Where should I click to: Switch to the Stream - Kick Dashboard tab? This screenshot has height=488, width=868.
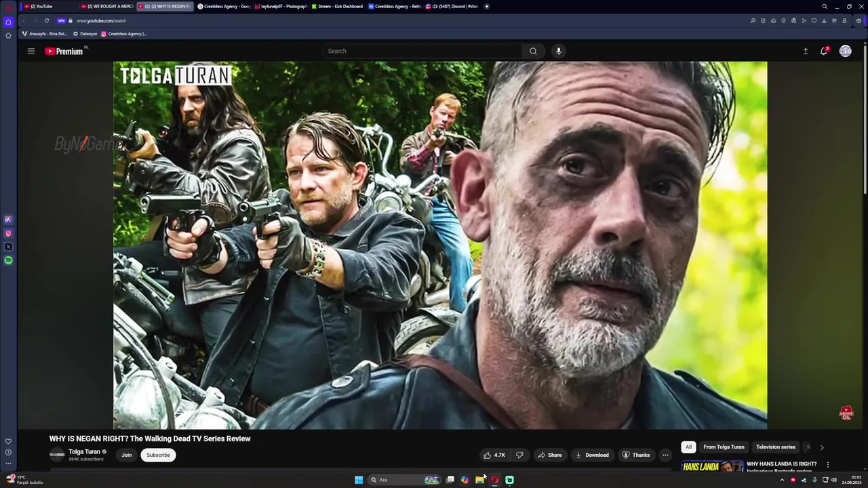click(338, 6)
